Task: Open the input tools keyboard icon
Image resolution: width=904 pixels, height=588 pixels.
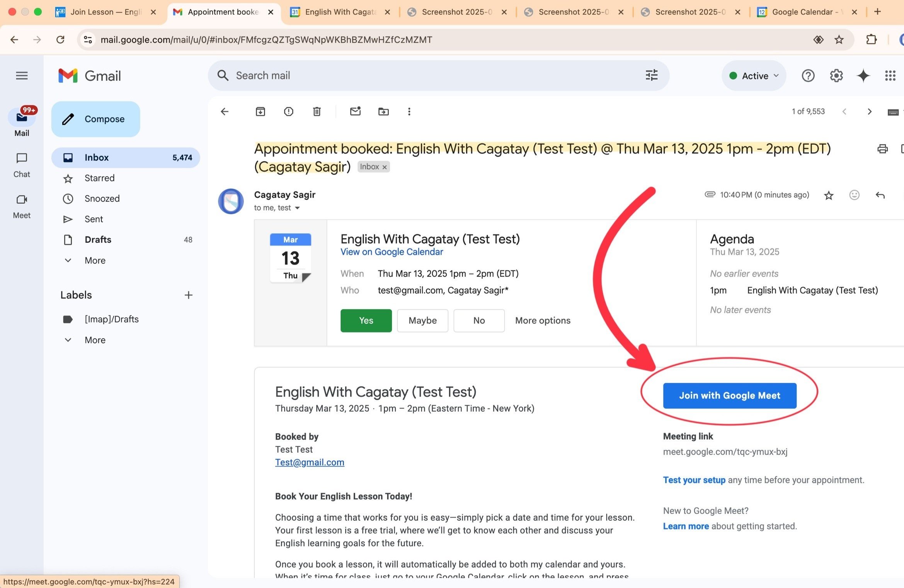Action: tap(893, 112)
